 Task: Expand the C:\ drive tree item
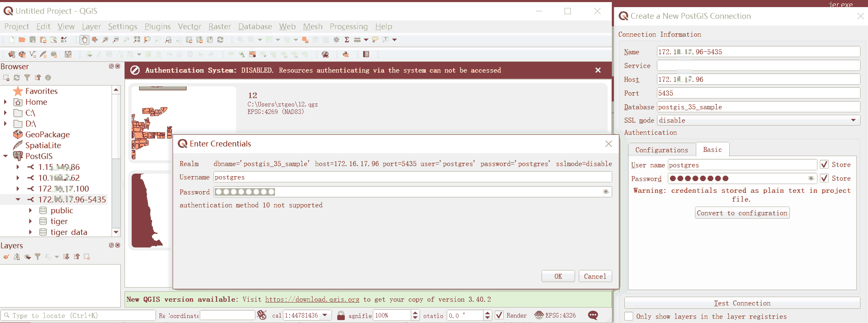tap(5, 113)
